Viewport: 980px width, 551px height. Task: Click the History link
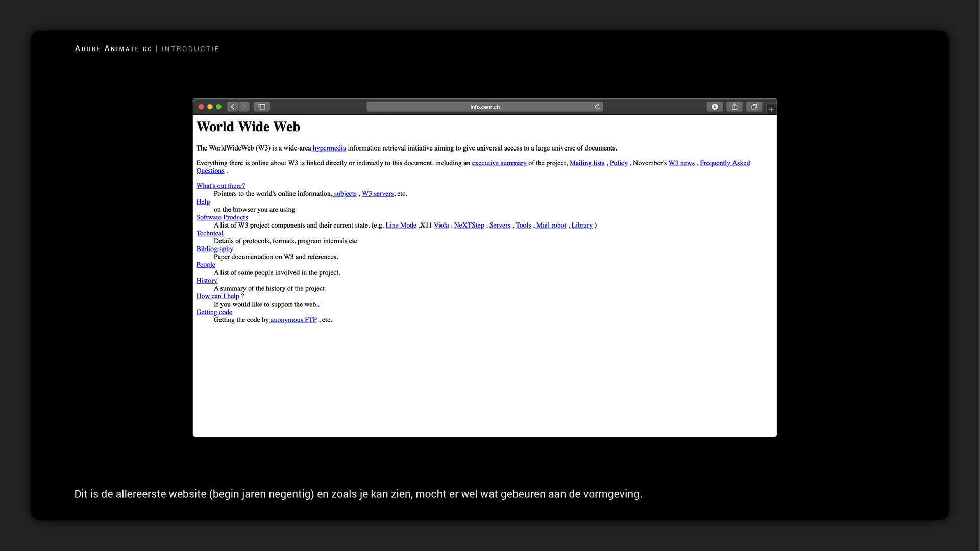coord(207,281)
